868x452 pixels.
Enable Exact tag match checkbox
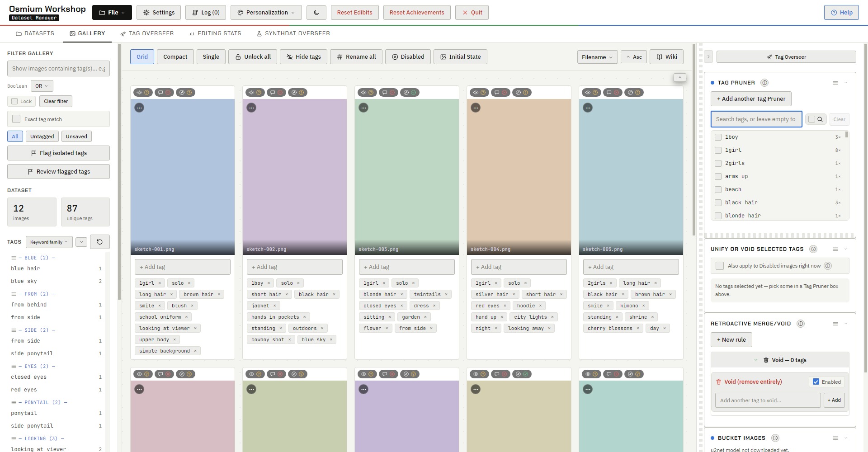tap(16, 119)
